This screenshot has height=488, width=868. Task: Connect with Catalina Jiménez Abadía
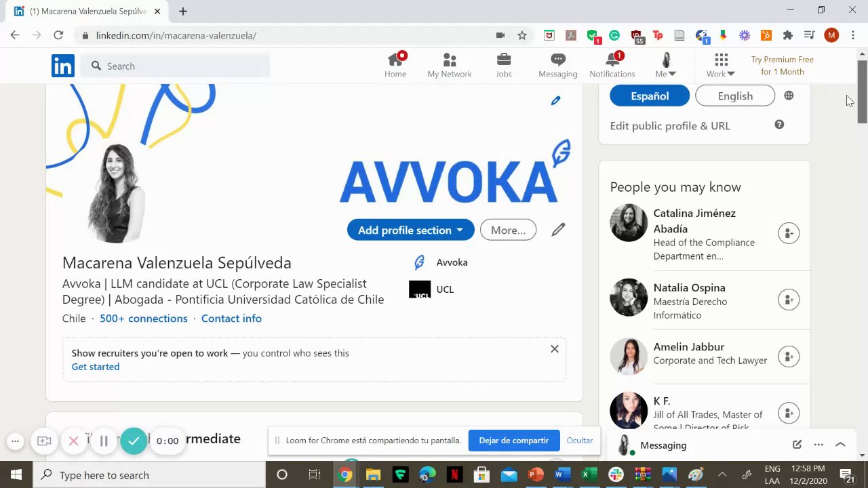789,233
